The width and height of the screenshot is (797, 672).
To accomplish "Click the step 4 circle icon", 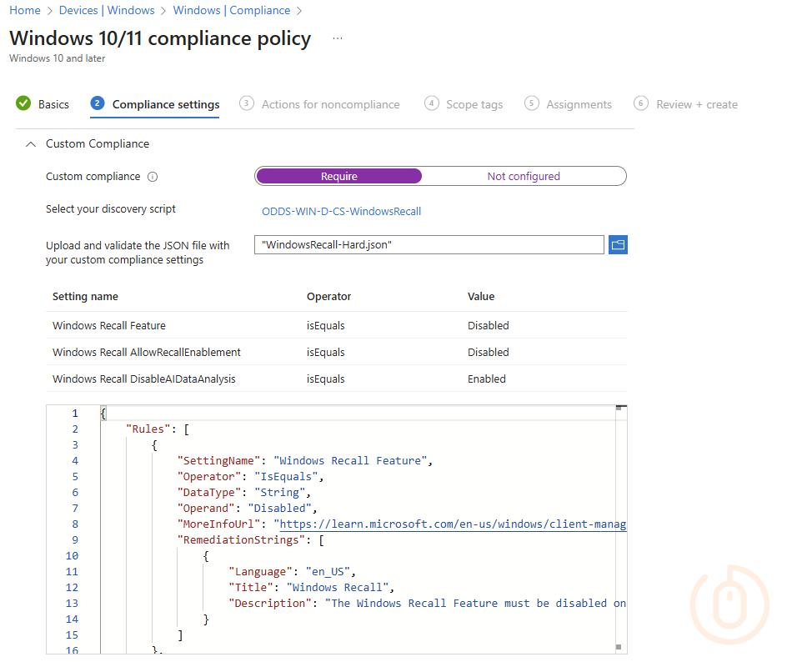I will pos(431,103).
